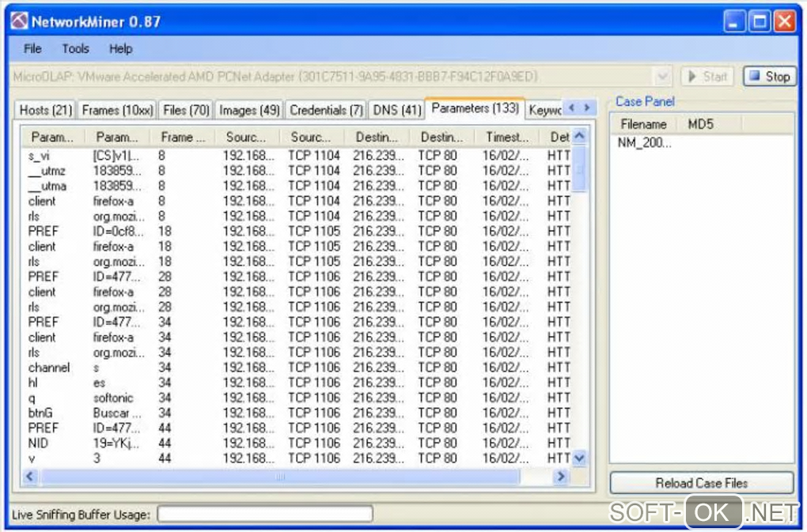Image resolution: width=807 pixels, height=532 pixels.
Task: Click the horizontal scrollbar left arrow
Action: [x=30, y=477]
